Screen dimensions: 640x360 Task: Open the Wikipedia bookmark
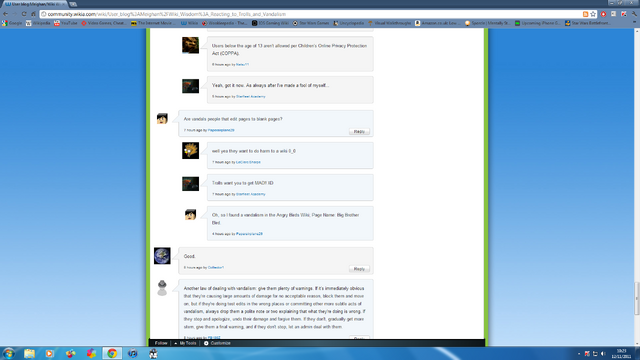(38, 23)
